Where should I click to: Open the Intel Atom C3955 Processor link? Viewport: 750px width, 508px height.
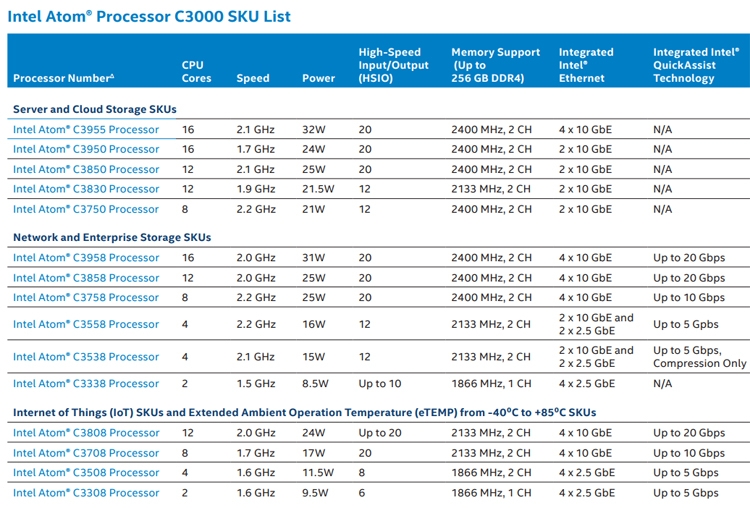(x=86, y=130)
